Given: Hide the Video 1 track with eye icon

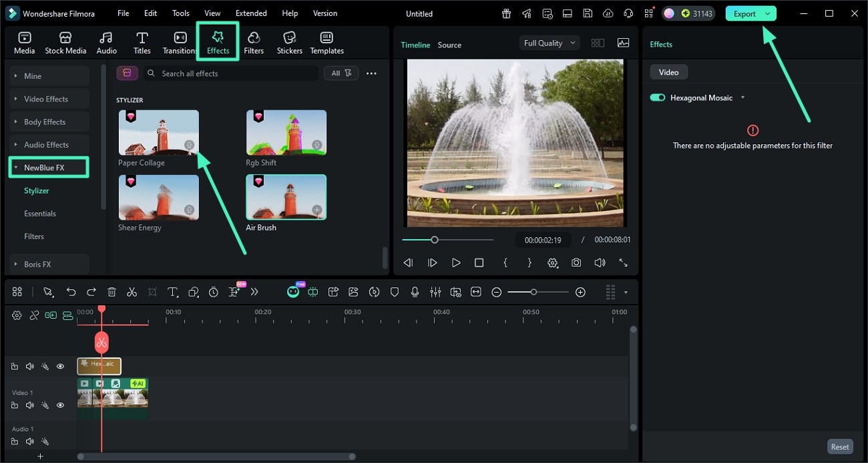Looking at the screenshot, I should coord(60,405).
